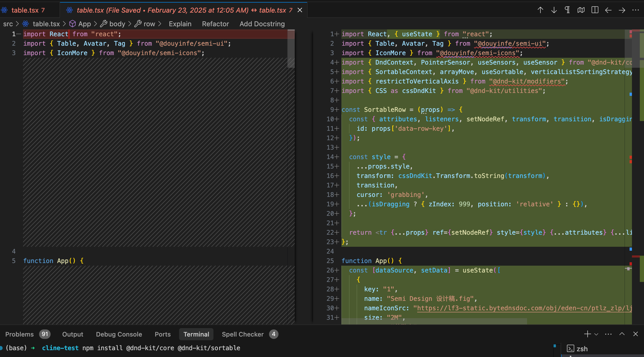Expand App symbol in breadcrumbs

pyautogui.click(x=84, y=24)
